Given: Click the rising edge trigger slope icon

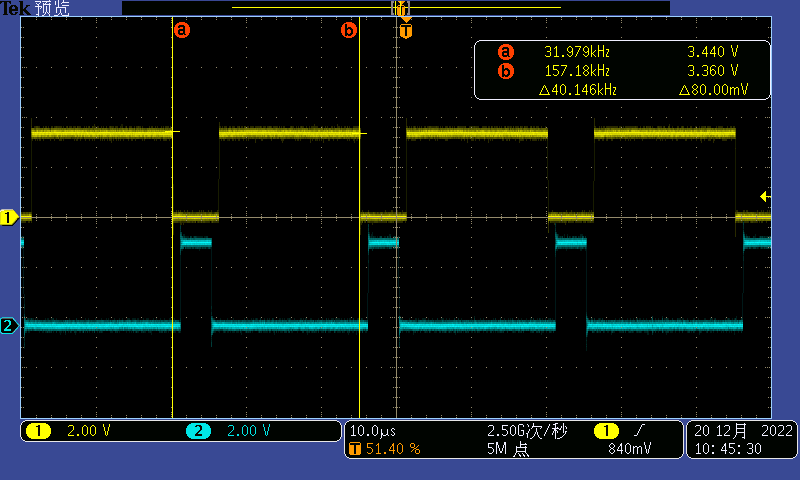Looking at the screenshot, I should pyautogui.click(x=639, y=431).
